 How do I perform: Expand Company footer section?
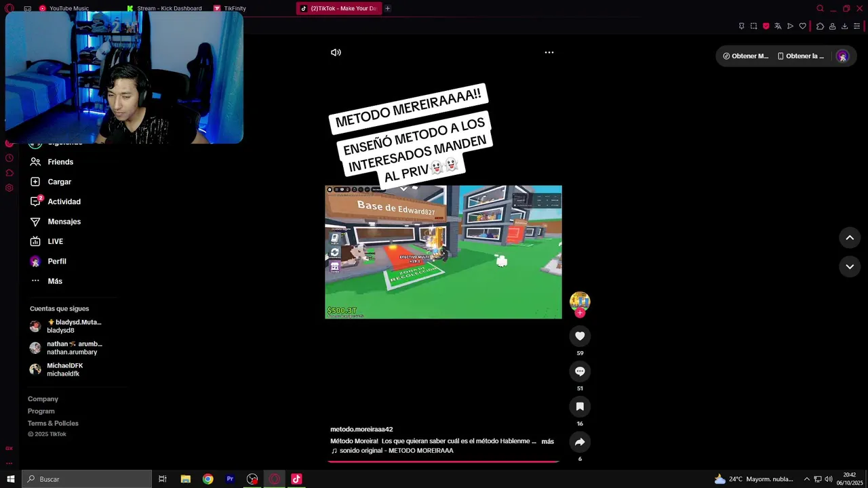[43, 399]
